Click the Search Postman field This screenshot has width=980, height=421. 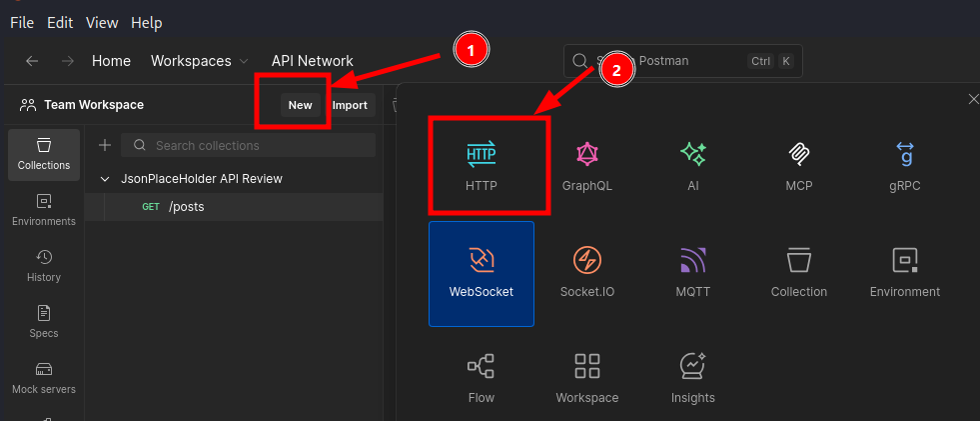pyautogui.click(x=682, y=61)
